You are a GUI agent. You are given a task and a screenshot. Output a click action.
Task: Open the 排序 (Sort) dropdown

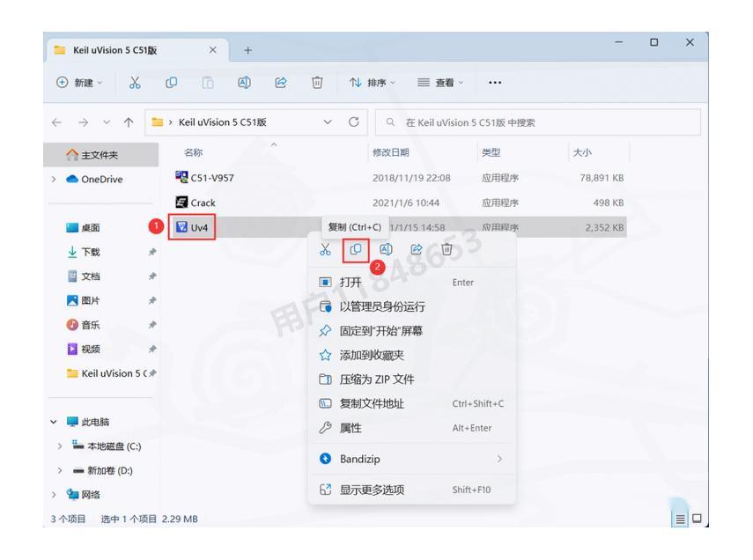pyautogui.click(x=373, y=83)
